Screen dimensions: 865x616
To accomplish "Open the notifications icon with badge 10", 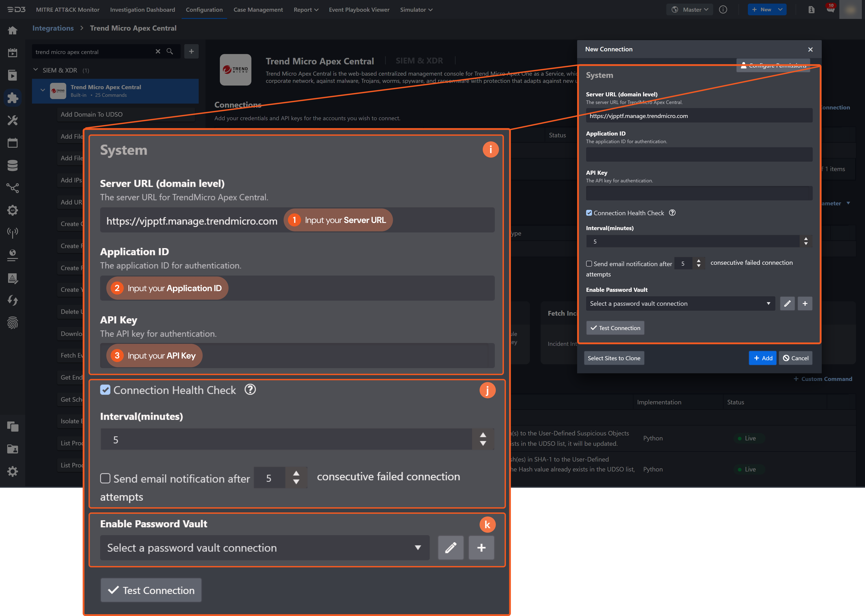I will [830, 9].
